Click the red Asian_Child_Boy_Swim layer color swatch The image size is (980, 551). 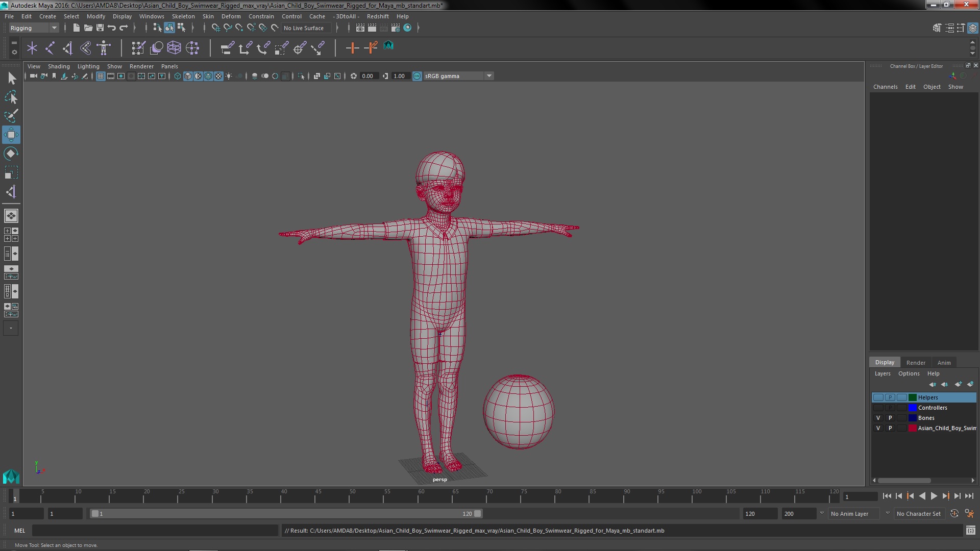tap(912, 428)
